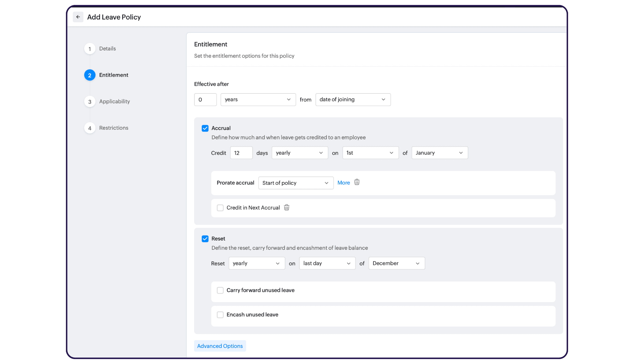Tick Carry forward unused leave
Image resolution: width=634 pixels, height=364 pixels.
point(220,290)
